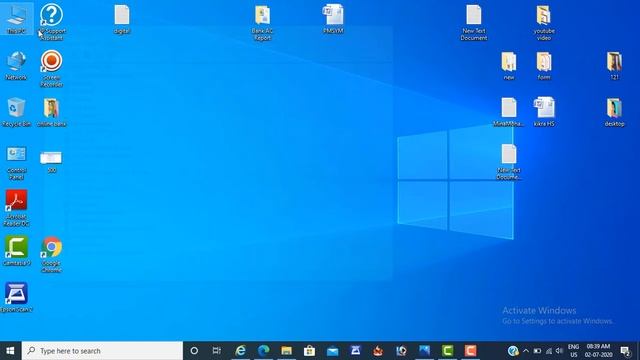Screen dimensions: 640x360
Task: Select the Bank AC Report folder
Action: pyautogui.click(x=262, y=23)
